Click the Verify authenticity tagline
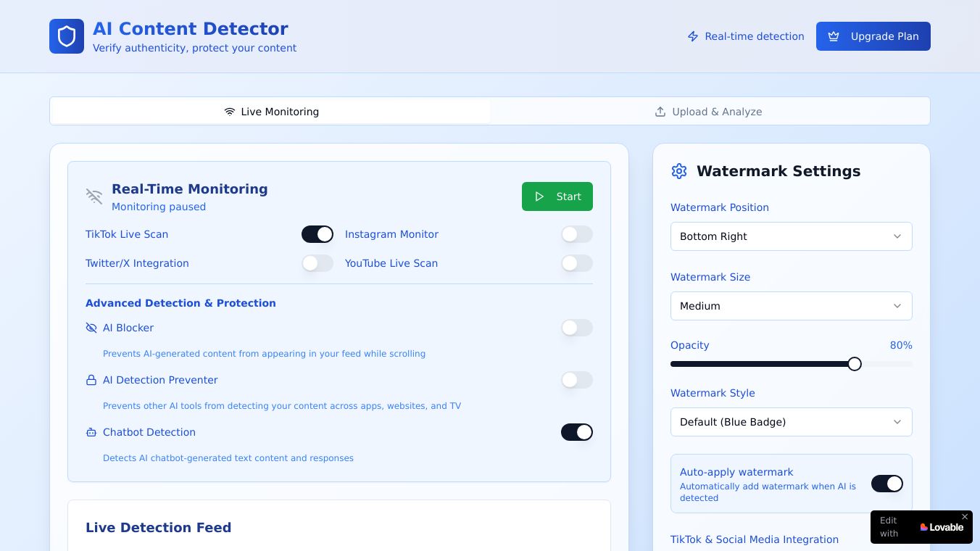Viewport: 980px width, 551px height. (x=194, y=48)
